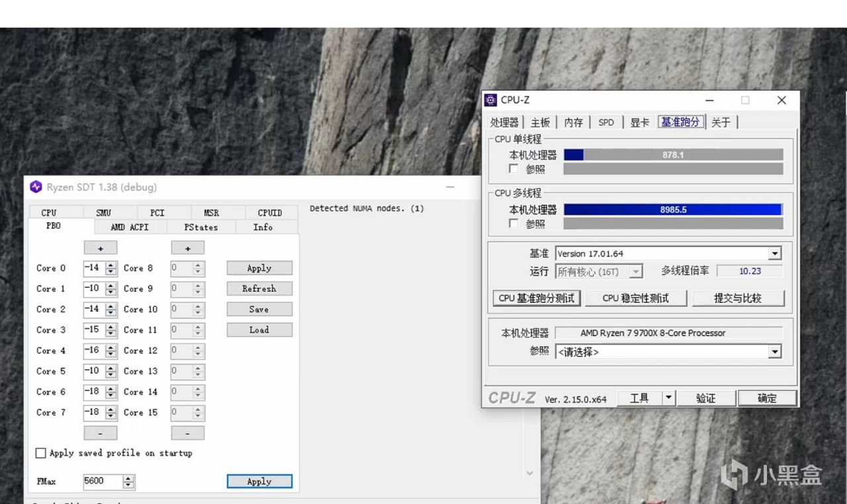The width and height of the screenshot is (847, 504).
Task: Click the FMax spinner arrows
Action: pos(129,482)
